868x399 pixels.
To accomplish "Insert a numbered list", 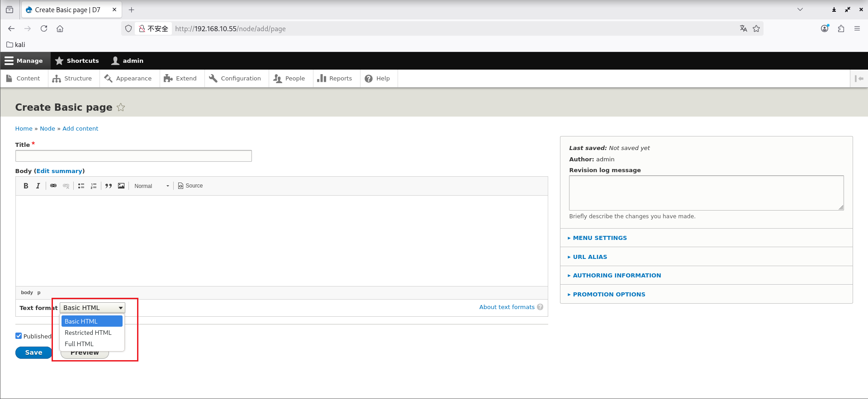I will pyautogui.click(x=94, y=186).
